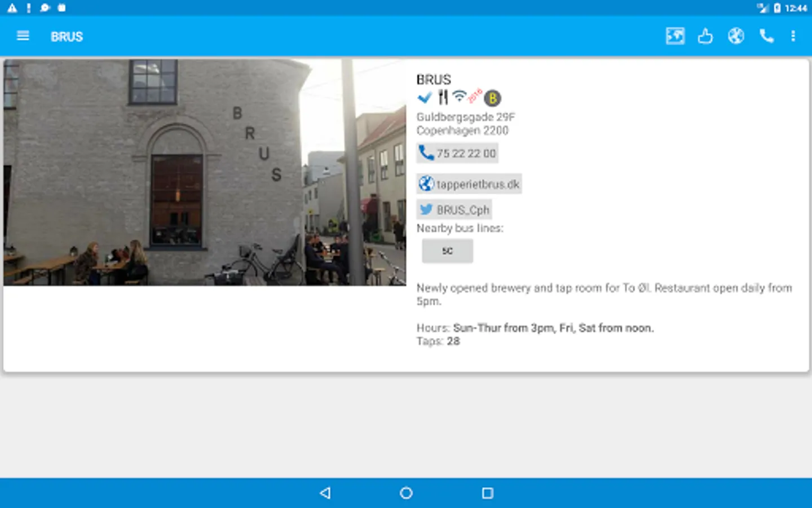Tap the BRUS title in app bar
The width and height of the screenshot is (812, 508).
(67, 37)
